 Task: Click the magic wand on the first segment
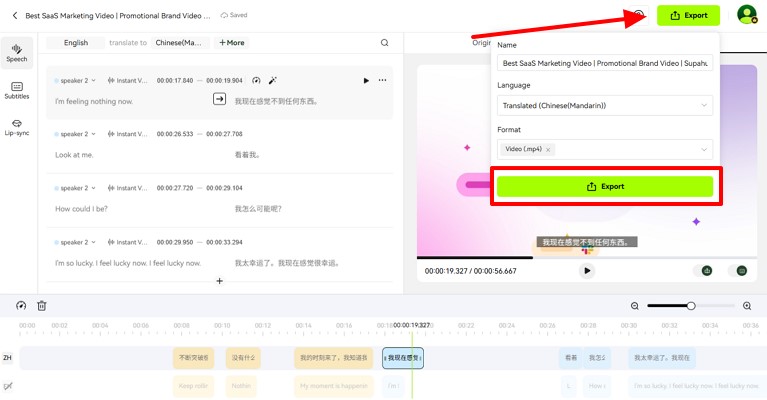272,80
